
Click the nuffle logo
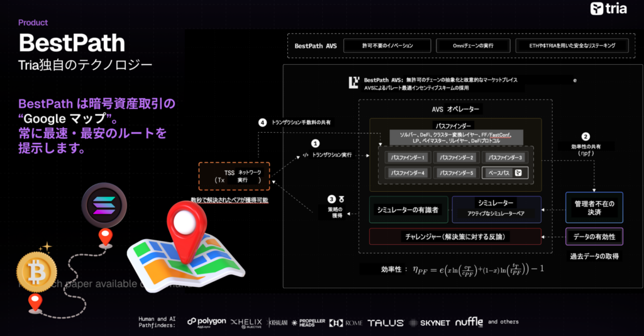[x=469, y=322]
